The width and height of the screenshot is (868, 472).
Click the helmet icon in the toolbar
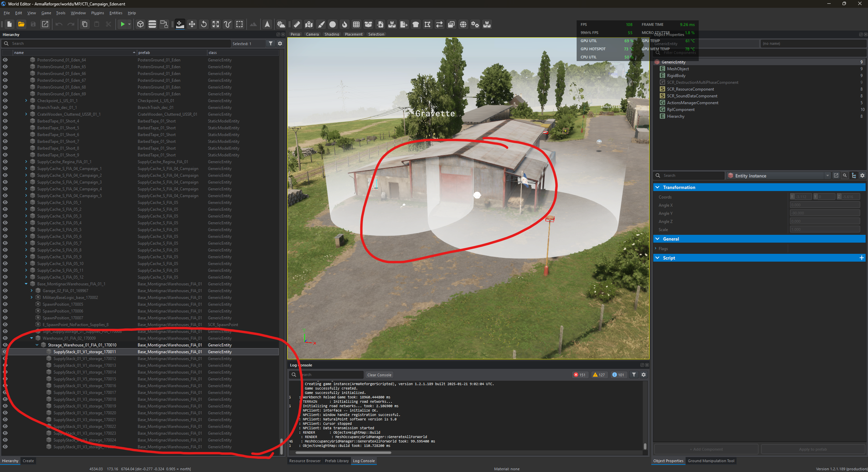click(416, 24)
